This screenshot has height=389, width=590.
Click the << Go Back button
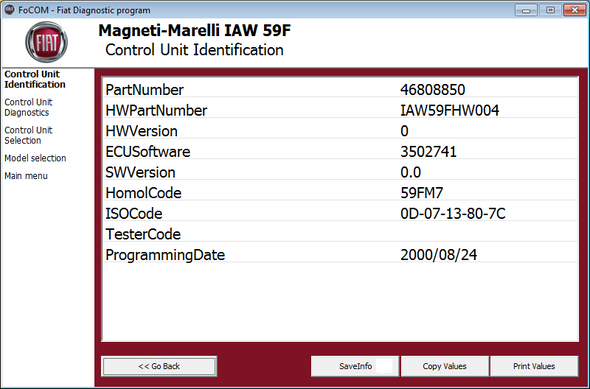pyautogui.click(x=159, y=366)
